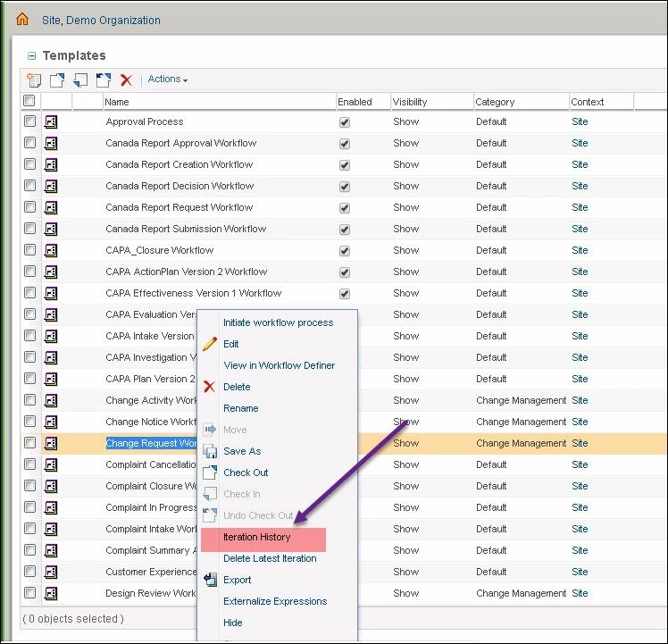Toggle the select-all checkbox in table header
The height and width of the screenshot is (644, 668).
tap(29, 101)
